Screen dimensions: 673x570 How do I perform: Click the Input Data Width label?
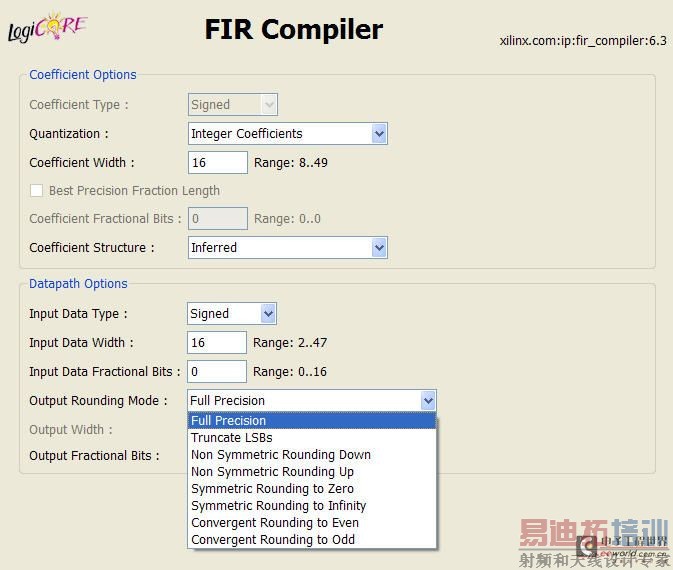[x=81, y=343]
